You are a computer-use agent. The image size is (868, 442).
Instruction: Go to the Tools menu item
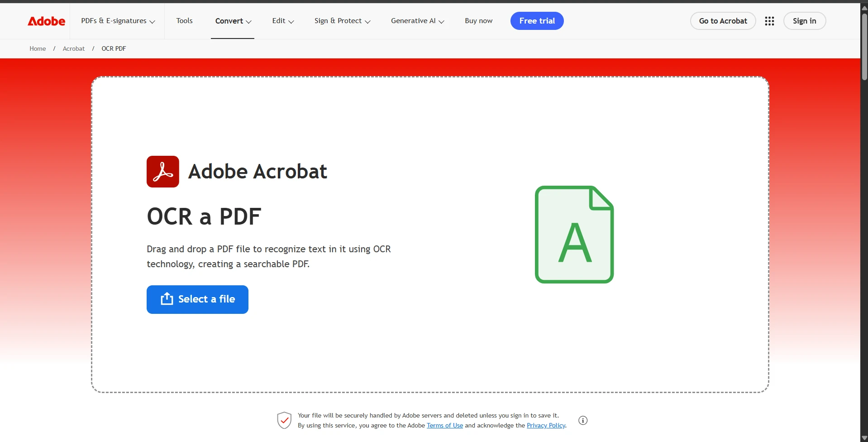tap(184, 21)
